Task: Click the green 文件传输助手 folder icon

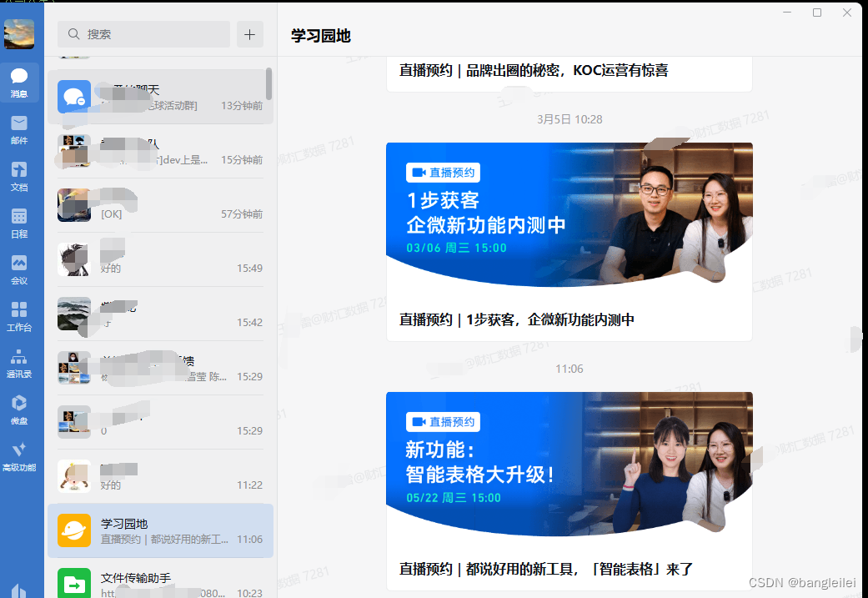Action: click(x=74, y=583)
